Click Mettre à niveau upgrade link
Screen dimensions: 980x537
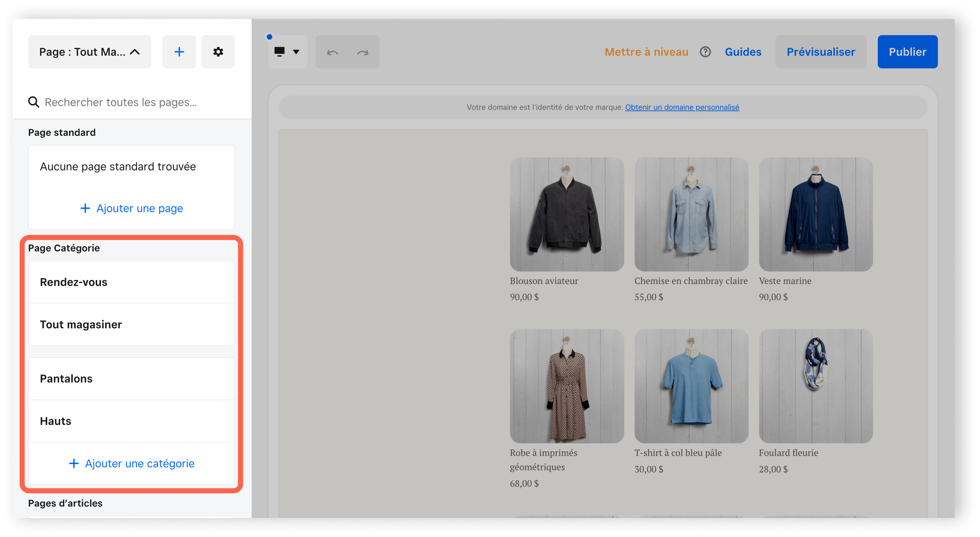pyautogui.click(x=646, y=52)
